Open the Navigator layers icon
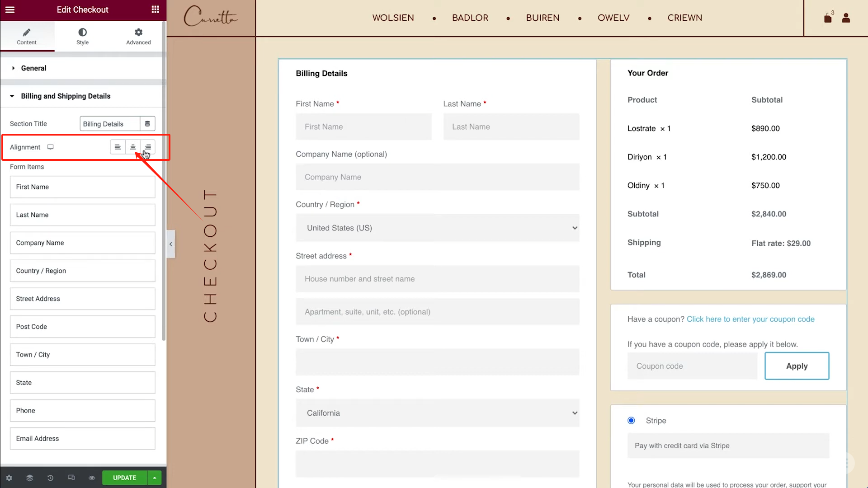The height and width of the screenshot is (488, 868). tap(30, 478)
